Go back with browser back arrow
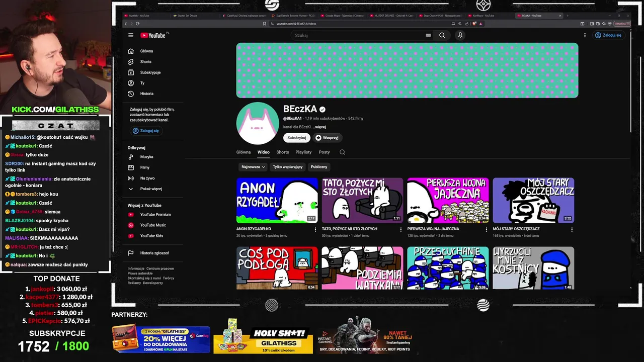This screenshot has width=644, height=362. click(x=126, y=24)
